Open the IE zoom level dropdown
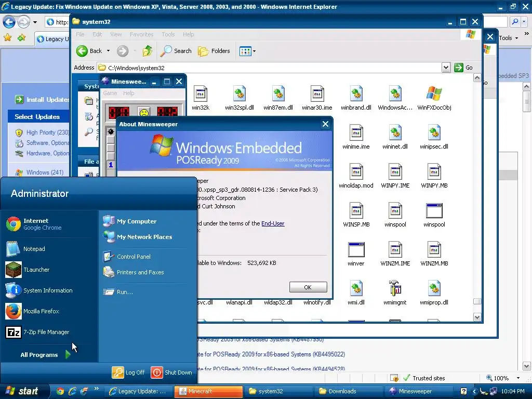The image size is (532, 399). (x=518, y=378)
